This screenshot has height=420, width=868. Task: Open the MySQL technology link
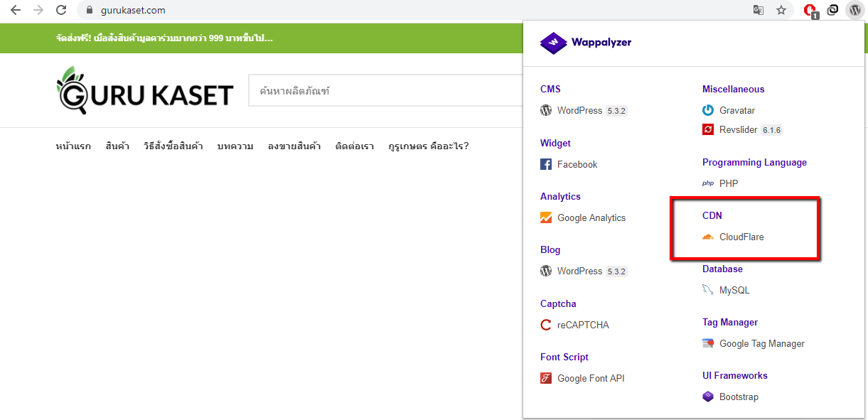pyautogui.click(x=734, y=291)
